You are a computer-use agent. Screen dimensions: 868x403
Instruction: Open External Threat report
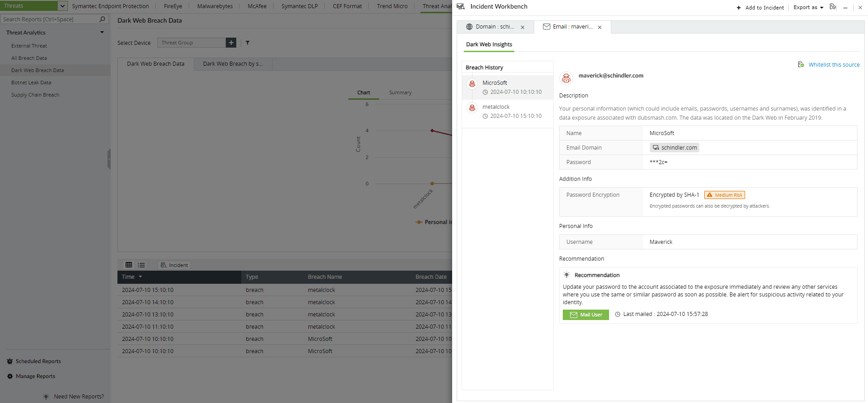point(29,46)
